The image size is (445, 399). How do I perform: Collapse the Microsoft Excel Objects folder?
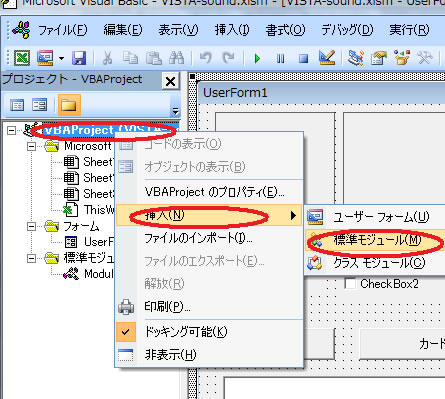click(31, 146)
